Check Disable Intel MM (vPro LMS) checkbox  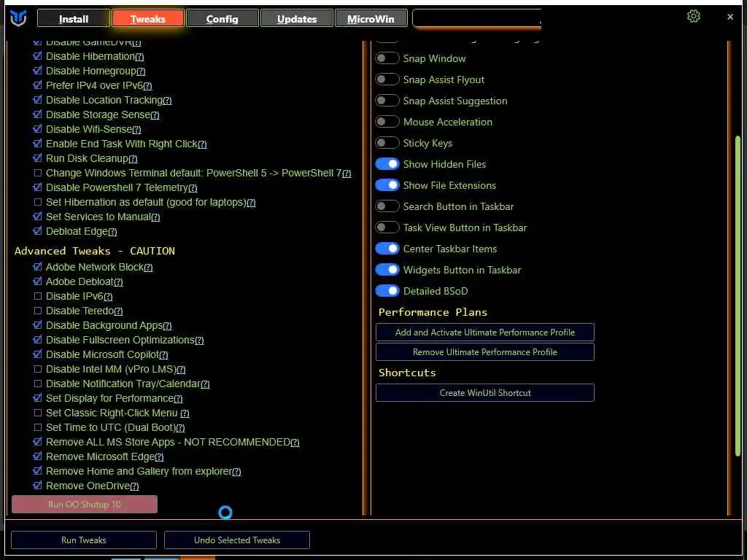pyautogui.click(x=38, y=369)
